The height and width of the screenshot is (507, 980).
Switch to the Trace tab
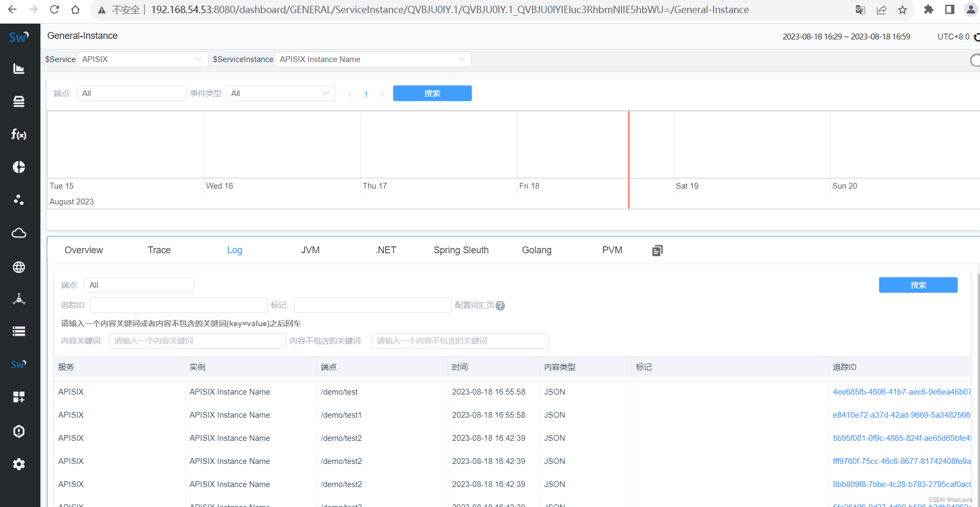coord(159,250)
